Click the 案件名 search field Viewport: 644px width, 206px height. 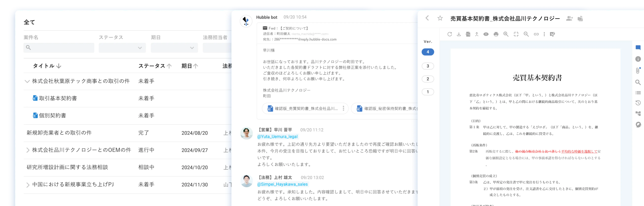coord(59,48)
